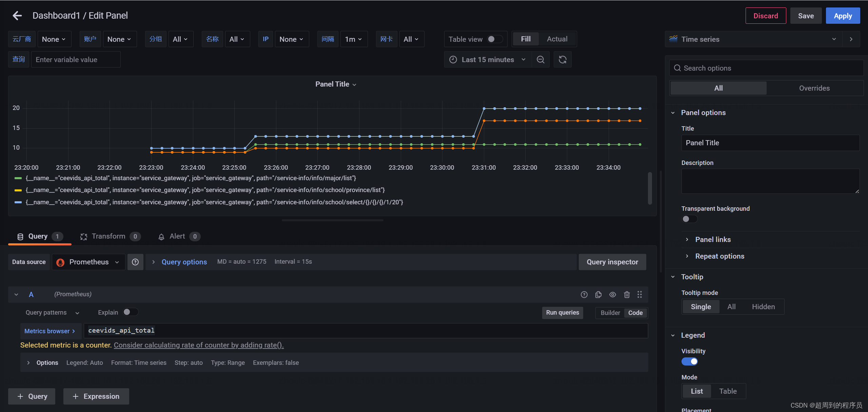Click the ceevids_api_total query field
The height and width of the screenshot is (412, 868).
click(366, 331)
